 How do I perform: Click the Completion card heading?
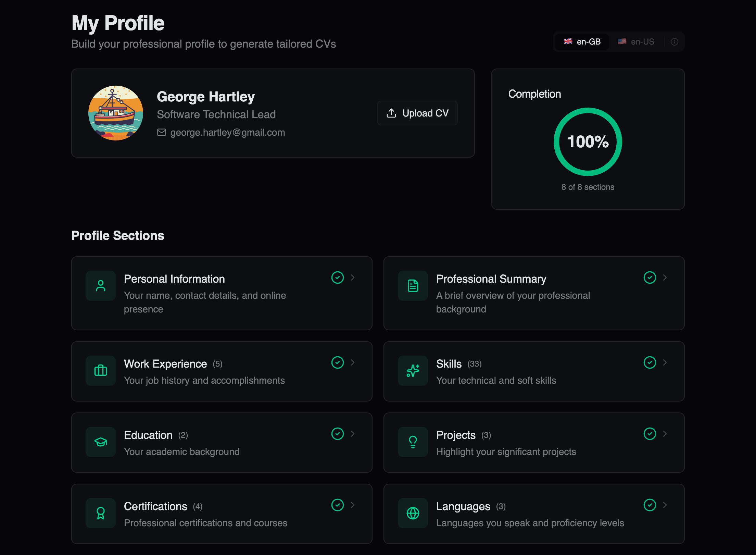click(x=534, y=94)
